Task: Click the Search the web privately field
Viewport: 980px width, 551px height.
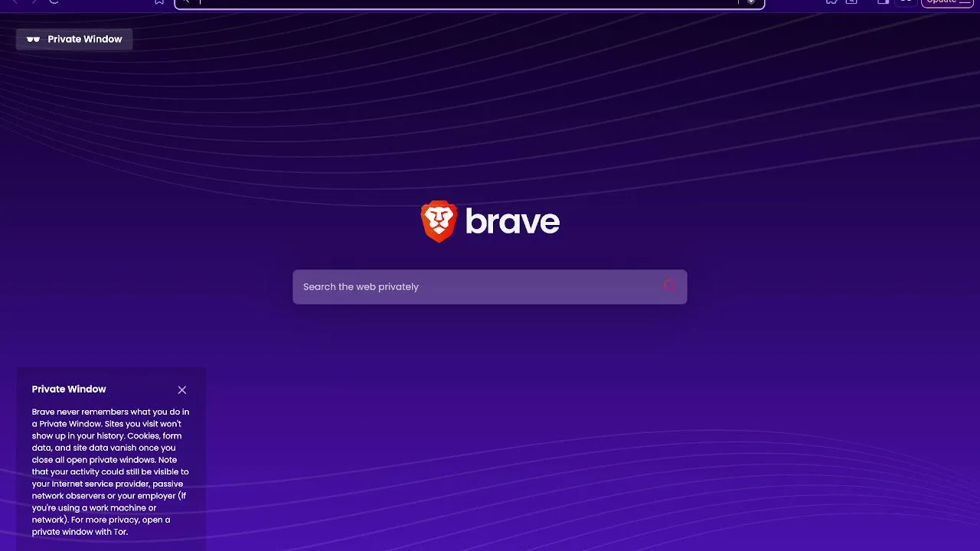Action: 489,287
